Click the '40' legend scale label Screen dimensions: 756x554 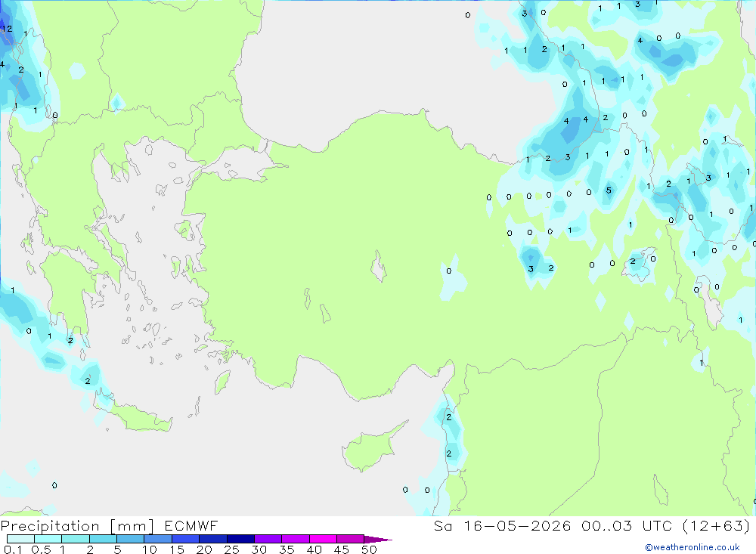click(x=314, y=549)
